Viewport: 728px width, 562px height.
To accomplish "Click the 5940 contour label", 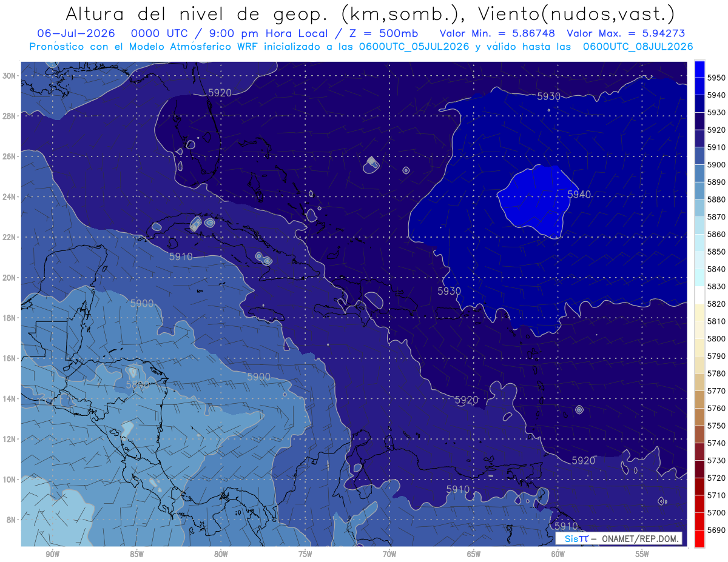I will coord(579,194).
